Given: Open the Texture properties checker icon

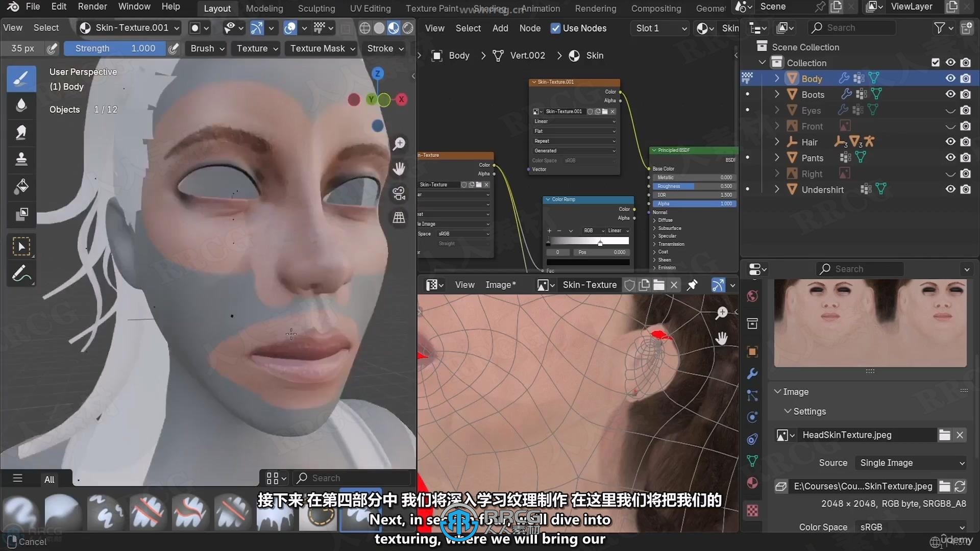Looking at the screenshot, I should (x=752, y=511).
